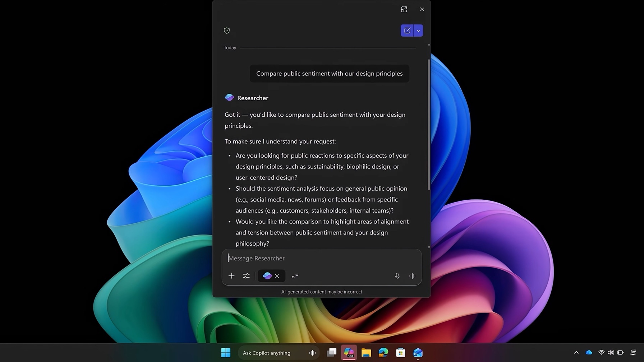Show hidden system tray icons
This screenshot has height=362, width=644.
[576, 353]
